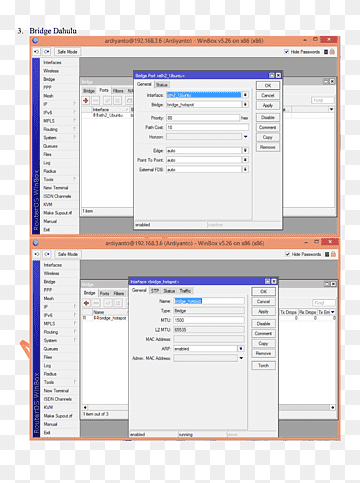Screen dimensions: 360x483
Task: Click the minus remove icon in lower Bridge list
Action: pyautogui.click(x=96, y=303)
